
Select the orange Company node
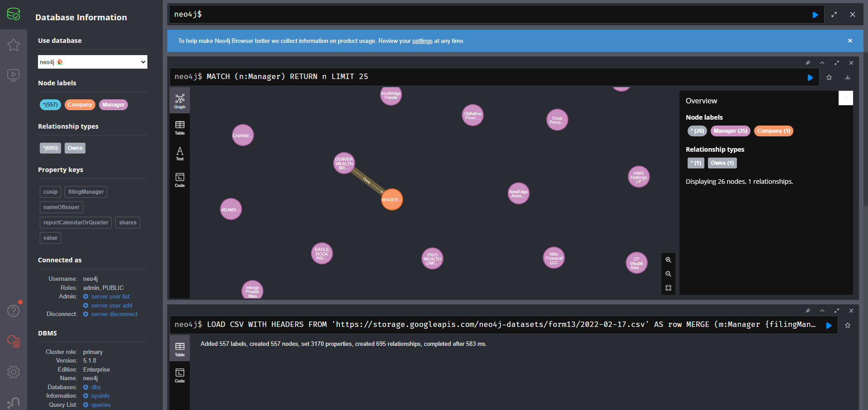pos(392,200)
